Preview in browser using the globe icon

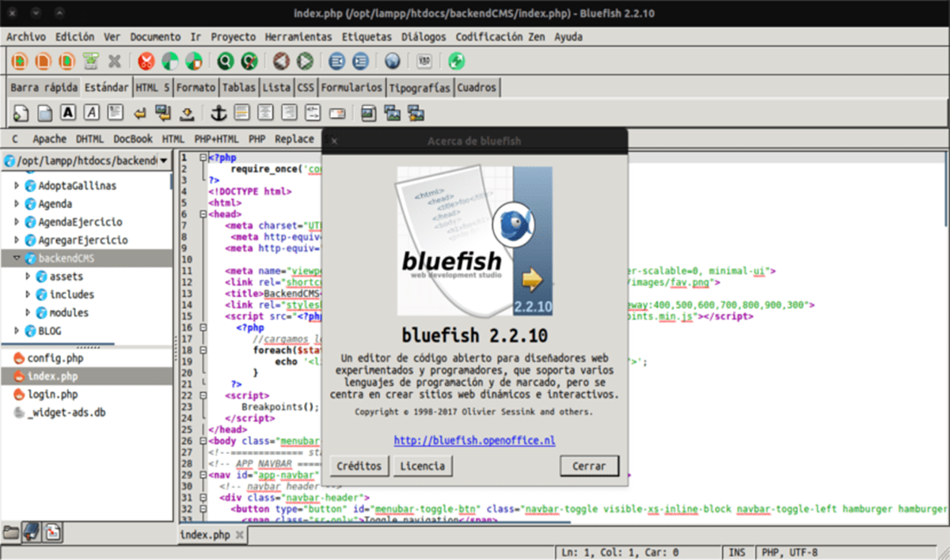pos(392,61)
